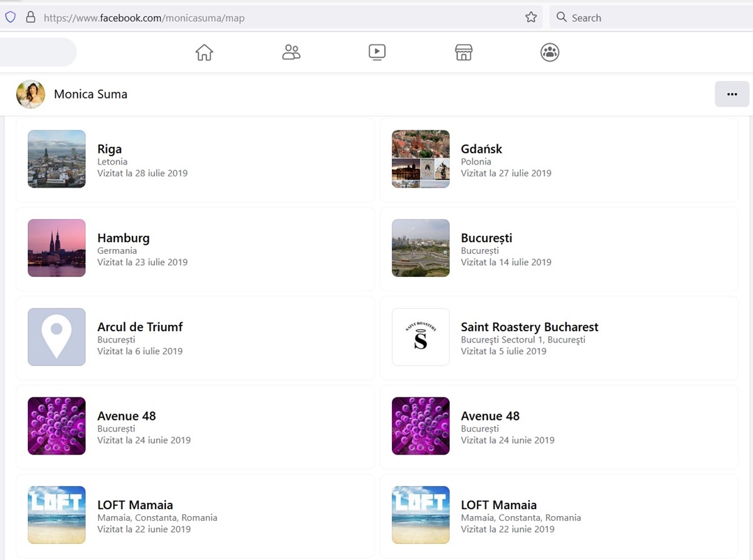Open the three-dot profile options menu

(731, 94)
